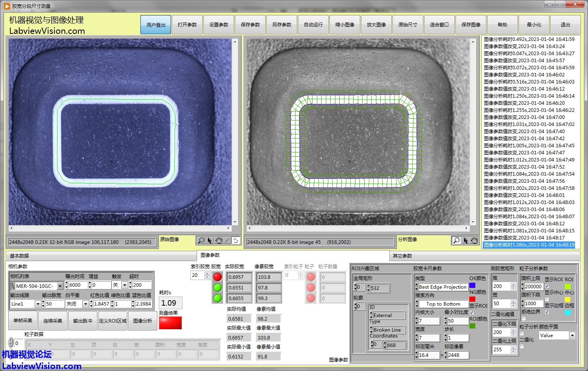588x371 pixels.
Task: Click the red NG颜色 color swatch
Action: 472,299
